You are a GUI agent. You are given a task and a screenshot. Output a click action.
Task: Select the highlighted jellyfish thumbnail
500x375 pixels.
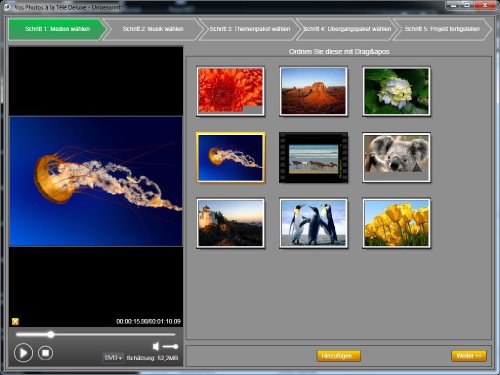pos(230,157)
